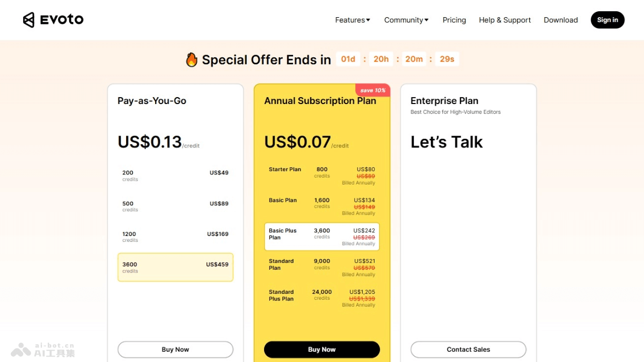Click the Download link
The width and height of the screenshot is (644, 362).
click(560, 20)
